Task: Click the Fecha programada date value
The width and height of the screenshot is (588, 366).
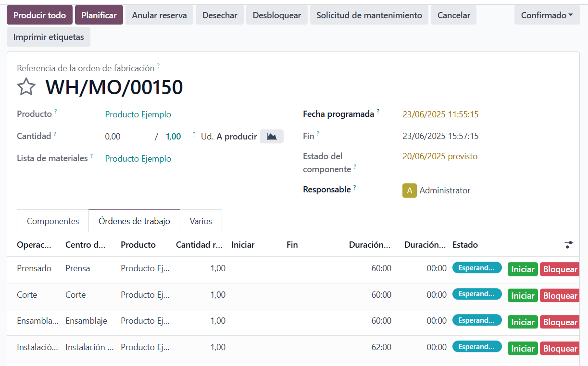Action: pos(440,114)
